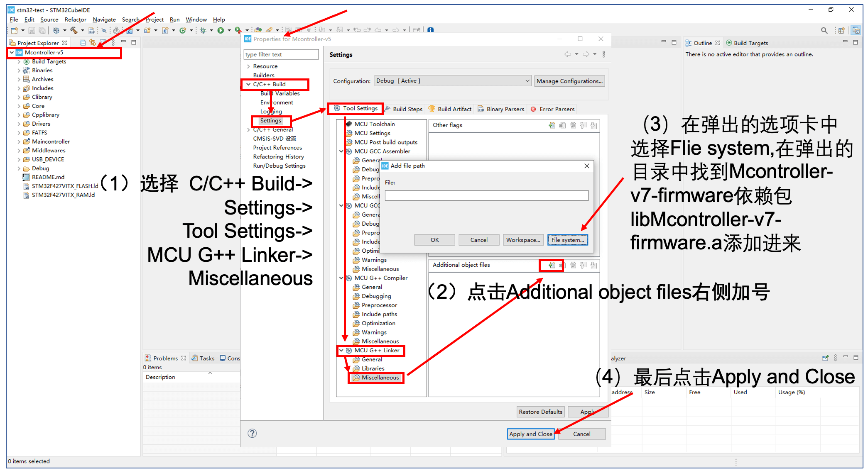Screen dimensions: 868x473
Task: Click the toolbar search magnifier icon
Action: click(824, 30)
